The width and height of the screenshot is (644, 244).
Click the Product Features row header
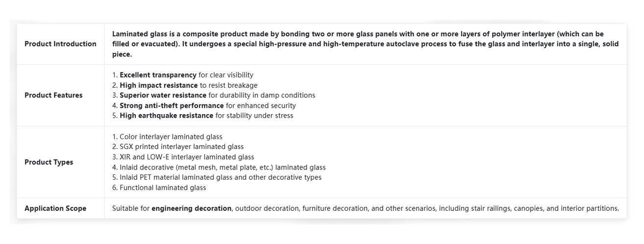tap(53, 95)
